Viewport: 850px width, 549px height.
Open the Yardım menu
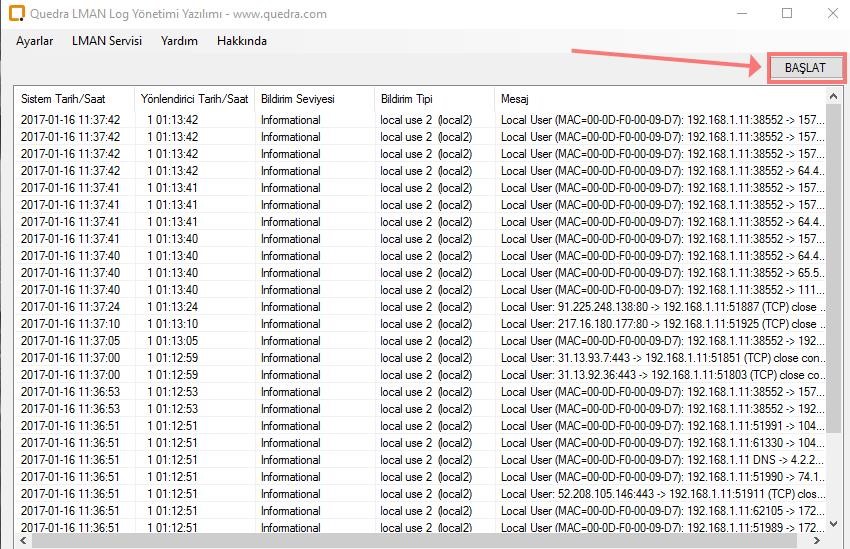(x=179, y=41)
